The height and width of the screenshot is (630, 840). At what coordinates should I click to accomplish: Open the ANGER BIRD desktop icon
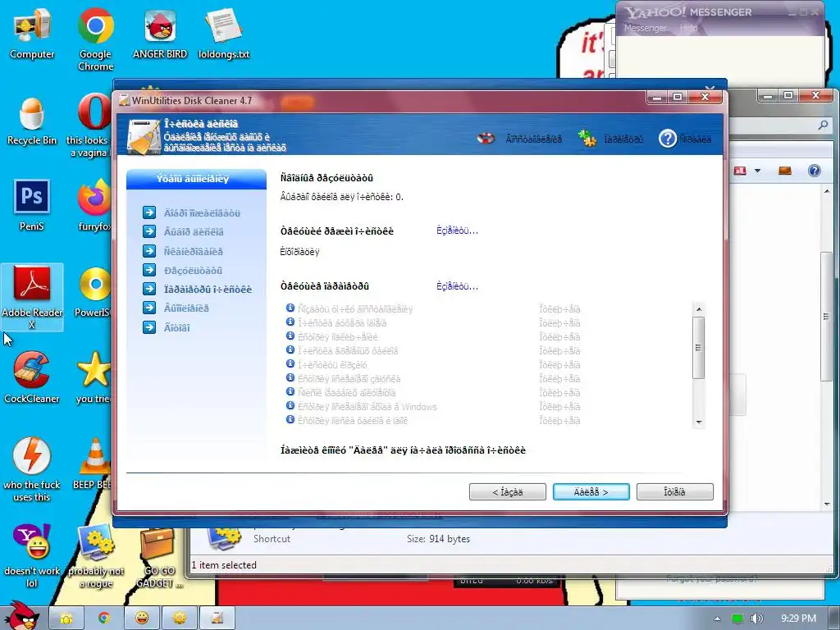tap(160, 33)
